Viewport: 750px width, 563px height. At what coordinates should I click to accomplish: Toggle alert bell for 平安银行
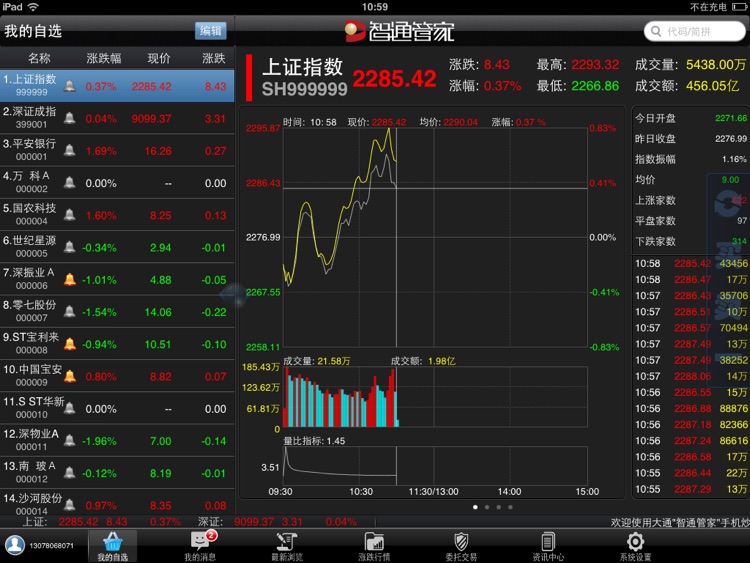(70, 151)
